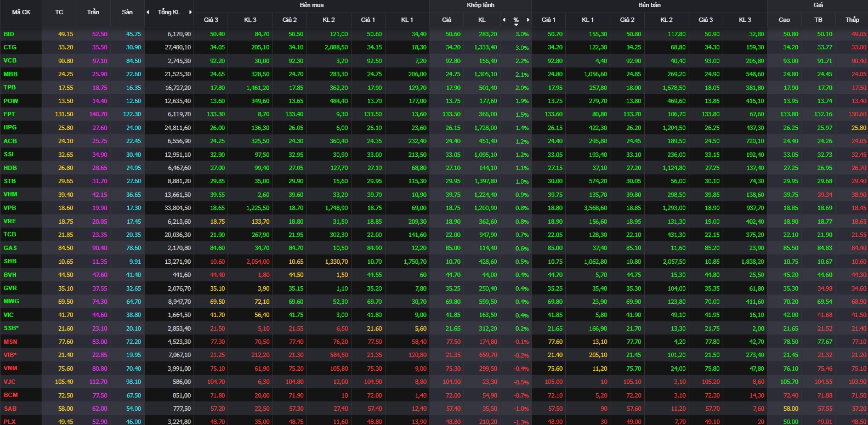
Task: Click SHB bid volume 2,054,00
Action: 258,262
